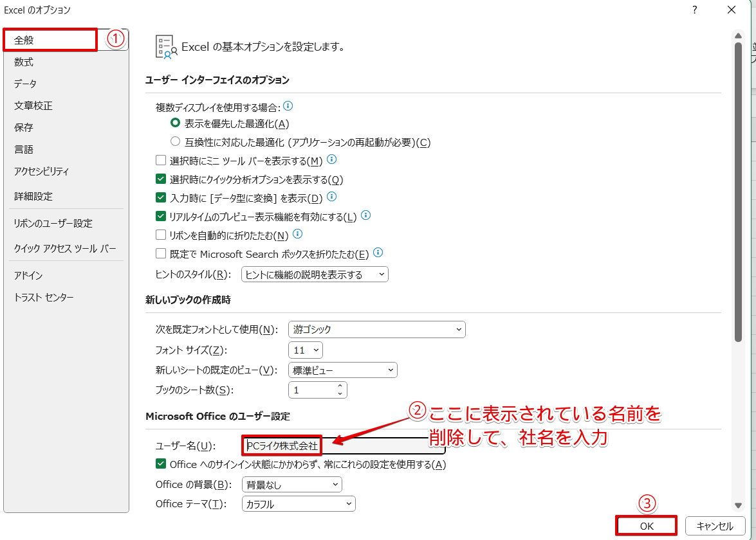The width and height of the screenshot is (756, 540).
Task: Confirm settings with the OK button
Action: coord(645,525)
